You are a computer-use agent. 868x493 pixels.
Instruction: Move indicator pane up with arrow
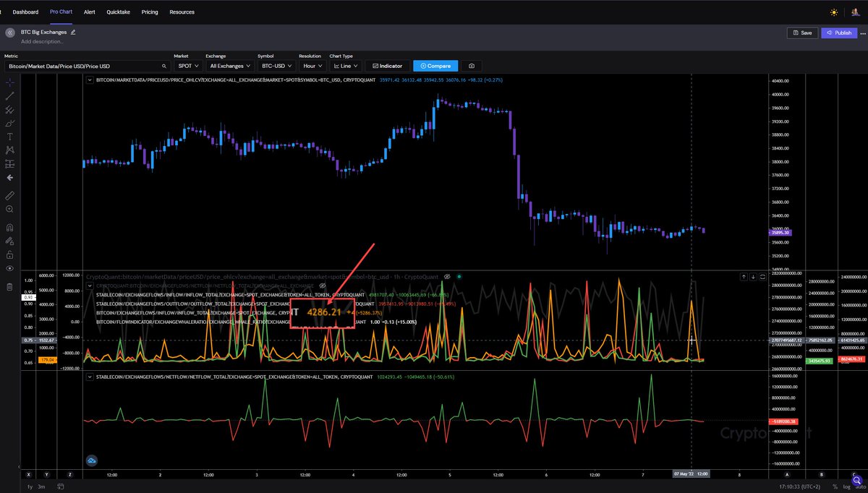[743, 276]
